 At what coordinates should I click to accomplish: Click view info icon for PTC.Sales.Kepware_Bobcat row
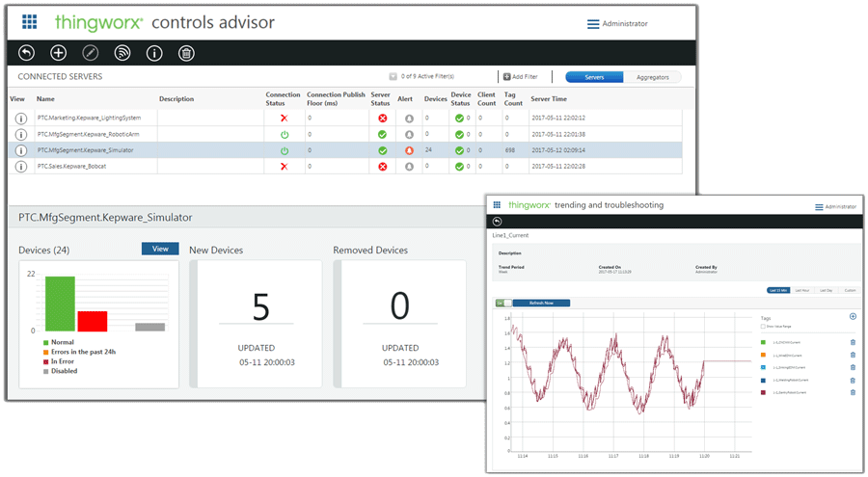coord(21,167)
